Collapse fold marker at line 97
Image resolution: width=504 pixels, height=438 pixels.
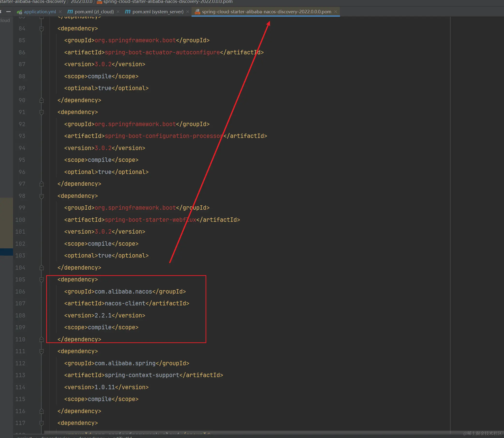pyautogui.click(x=42, y=184)
